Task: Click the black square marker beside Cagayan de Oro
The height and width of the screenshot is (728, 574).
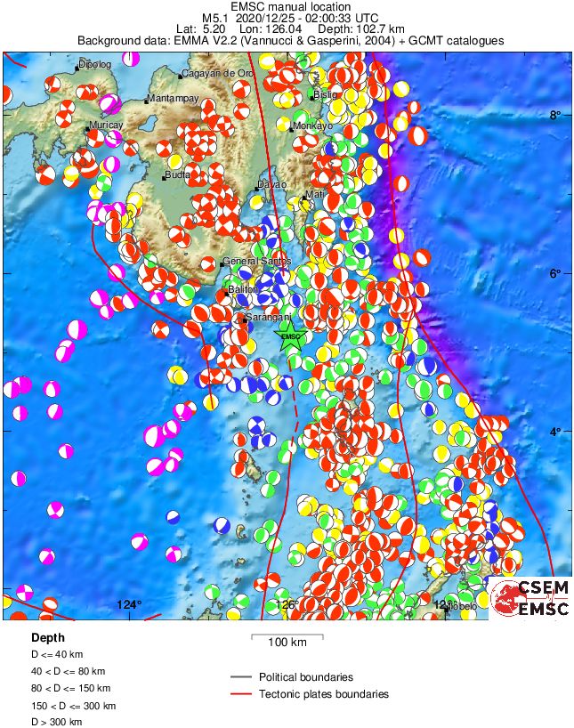Action: point(180,77)
